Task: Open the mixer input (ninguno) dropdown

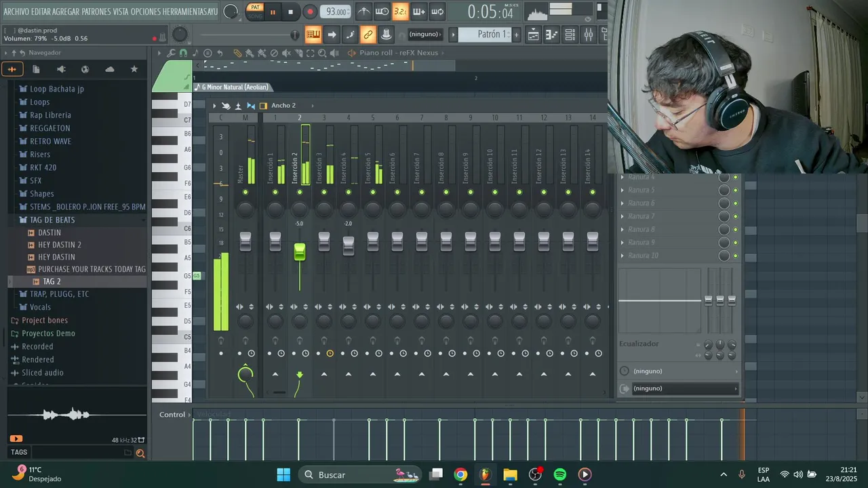Action: click(x=679, y=371)
